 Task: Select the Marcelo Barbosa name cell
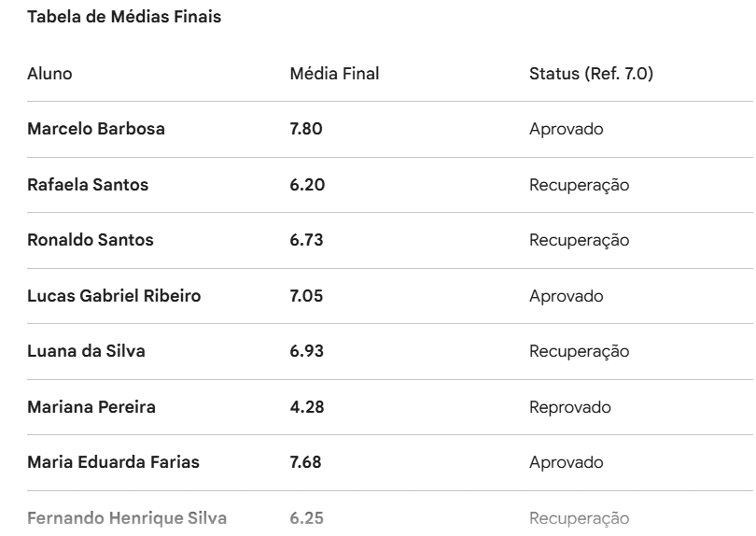coord(96,129)
